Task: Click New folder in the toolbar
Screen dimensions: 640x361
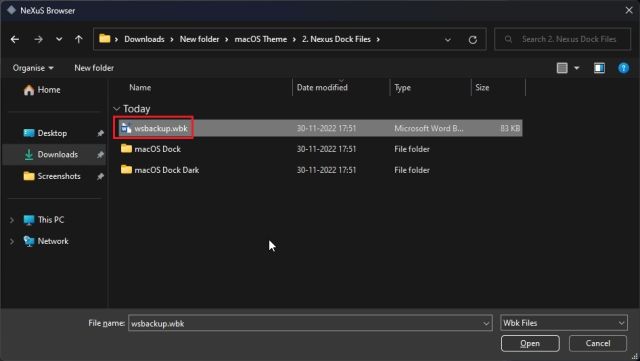Action: [x=94, y=68]
